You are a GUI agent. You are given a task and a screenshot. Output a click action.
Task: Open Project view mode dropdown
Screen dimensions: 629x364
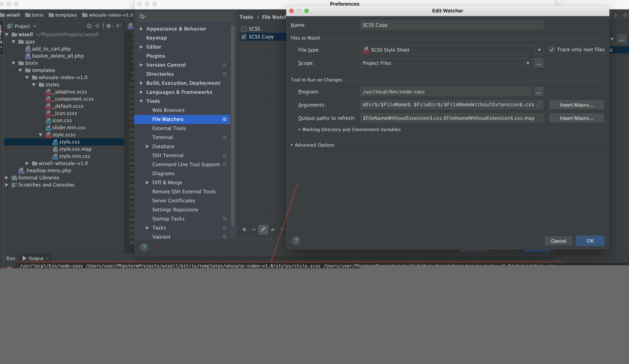35,26
